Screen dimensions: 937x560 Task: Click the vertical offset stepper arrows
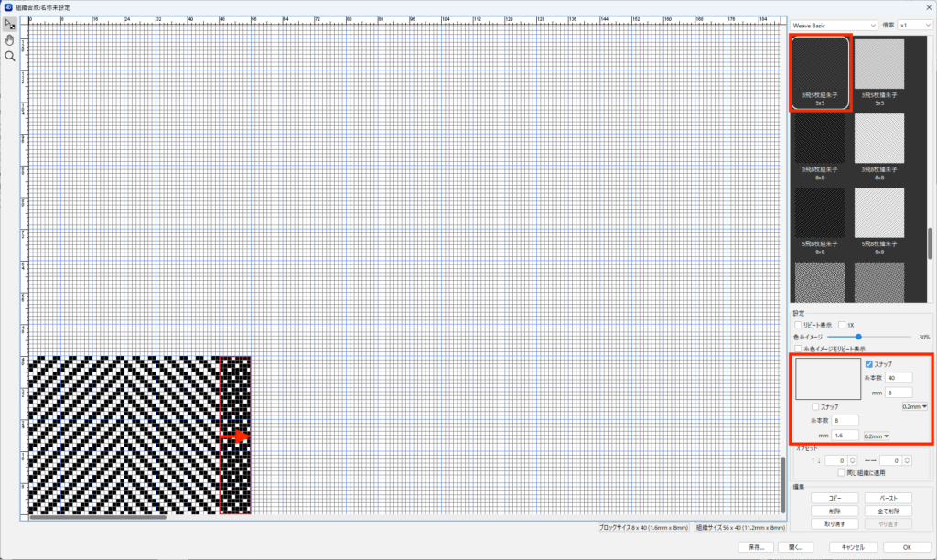[x=853, y=460]
